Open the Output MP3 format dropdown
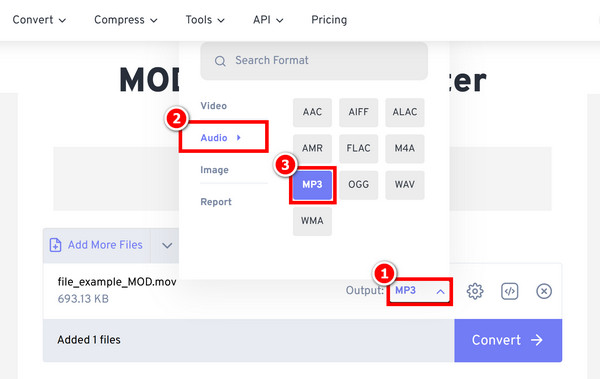Screen dimensions: 600x379 point(419,291)
